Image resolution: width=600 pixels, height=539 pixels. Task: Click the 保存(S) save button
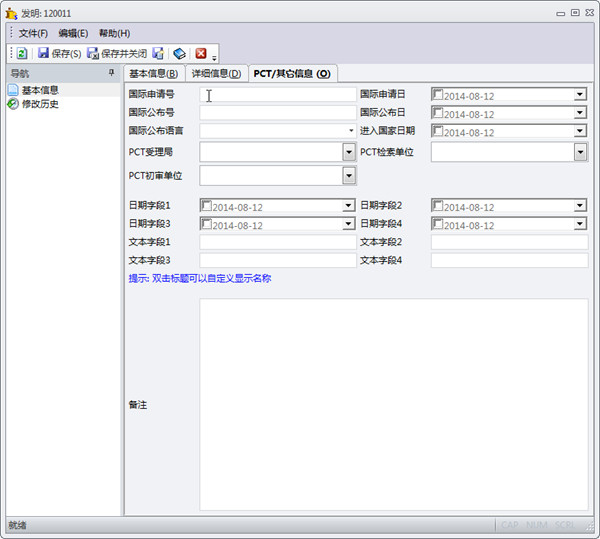click(x=59, y=53)
